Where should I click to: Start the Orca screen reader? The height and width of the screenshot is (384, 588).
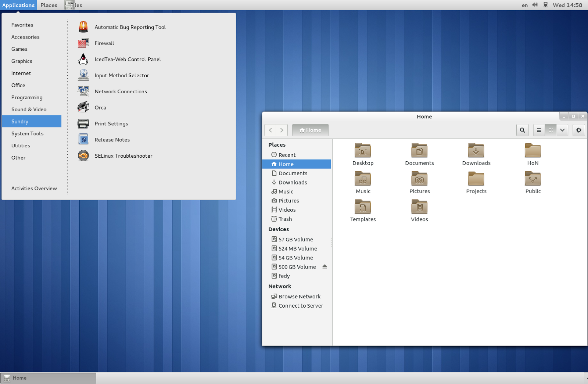point(100,107)
